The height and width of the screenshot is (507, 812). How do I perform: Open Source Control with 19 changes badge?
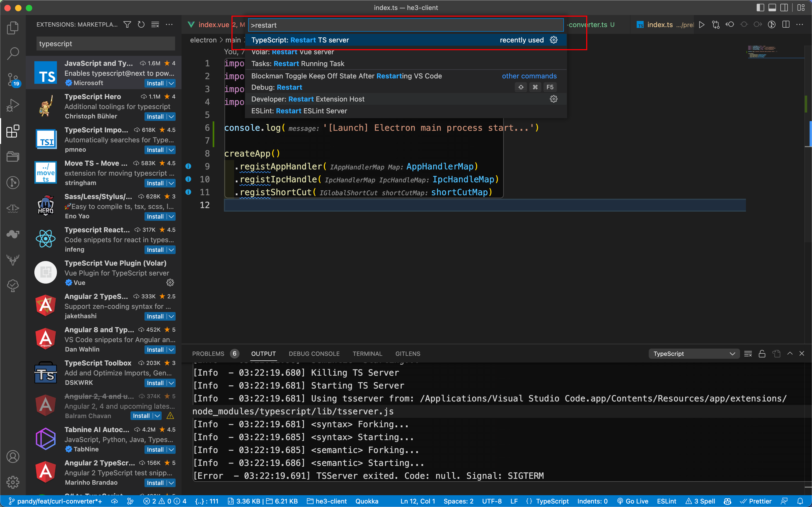click(x=13, y=79)
